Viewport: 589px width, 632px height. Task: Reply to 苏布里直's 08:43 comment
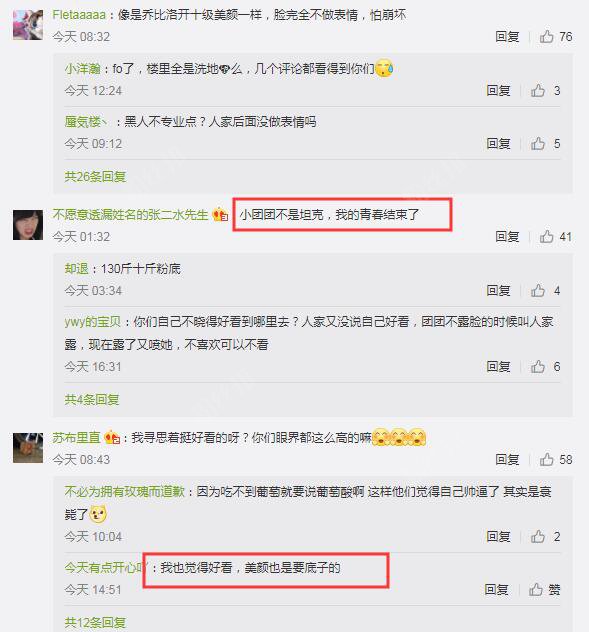pyautogui.click(x=507, y=459)
